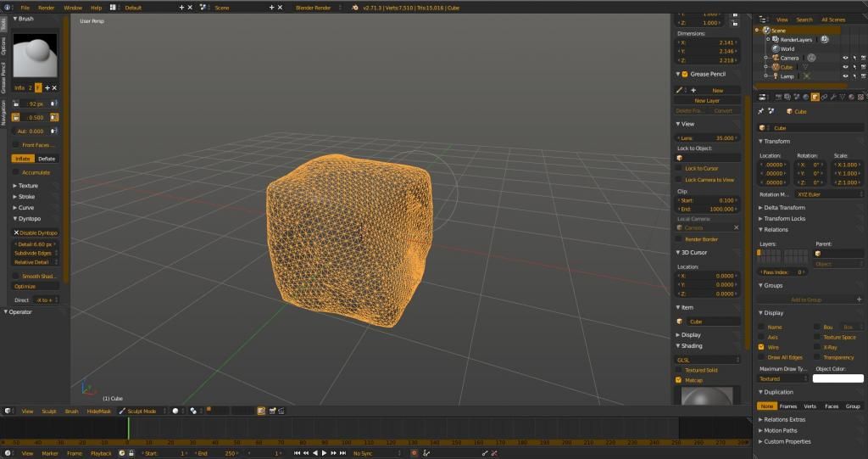Click the Blender info editor icon
This screenshot has width=868, height=459.
(x=8, y=8)
